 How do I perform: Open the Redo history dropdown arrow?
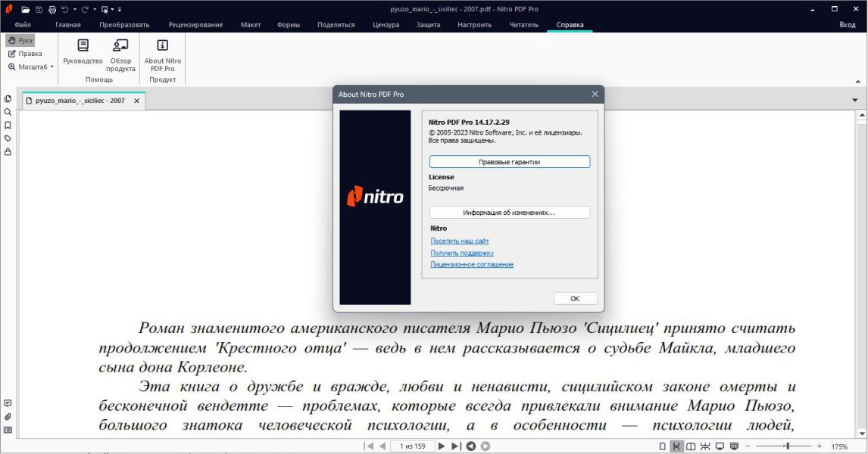pyautogui.click(x=95, y=9)
